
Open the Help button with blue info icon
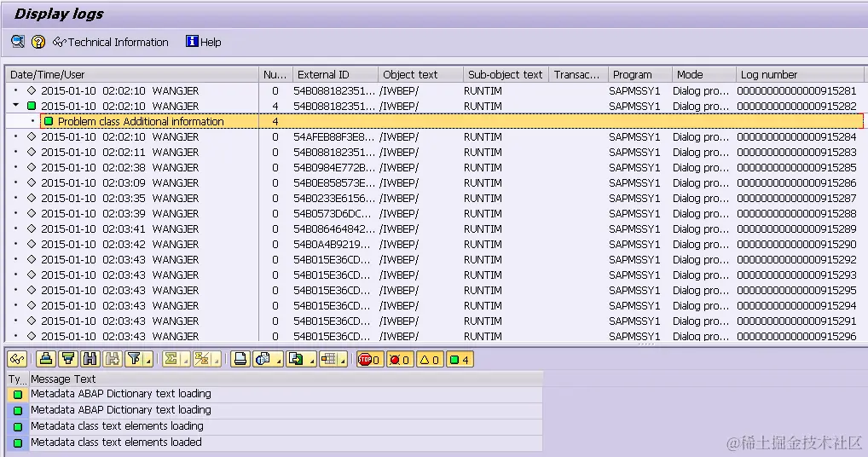pos(203,42)
